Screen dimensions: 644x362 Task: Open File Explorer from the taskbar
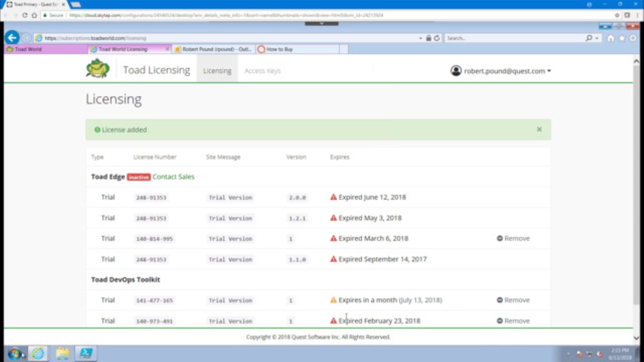click(62, 353)
